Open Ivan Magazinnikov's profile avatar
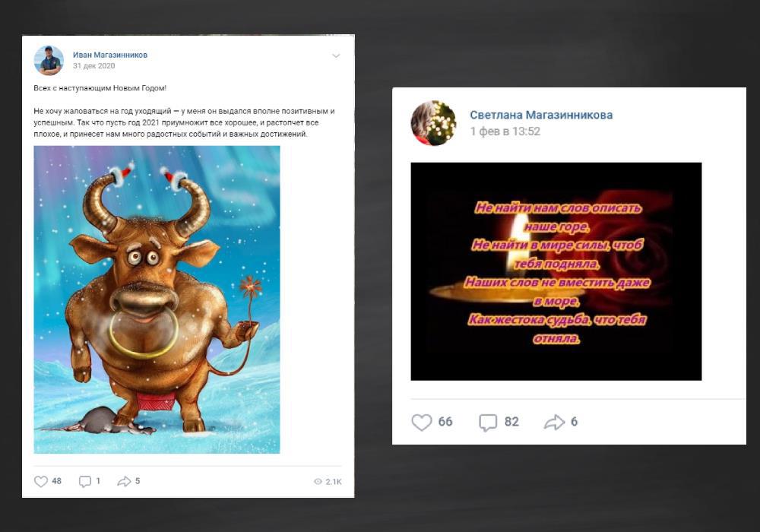Viewport: 760px width, 532px height. pos(49,61)
